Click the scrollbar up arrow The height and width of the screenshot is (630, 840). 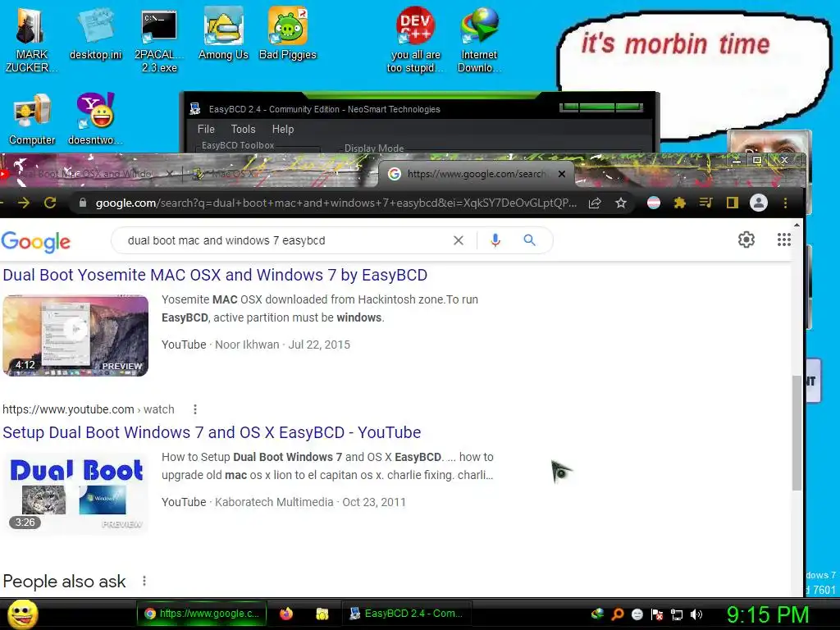click(797, 225)
